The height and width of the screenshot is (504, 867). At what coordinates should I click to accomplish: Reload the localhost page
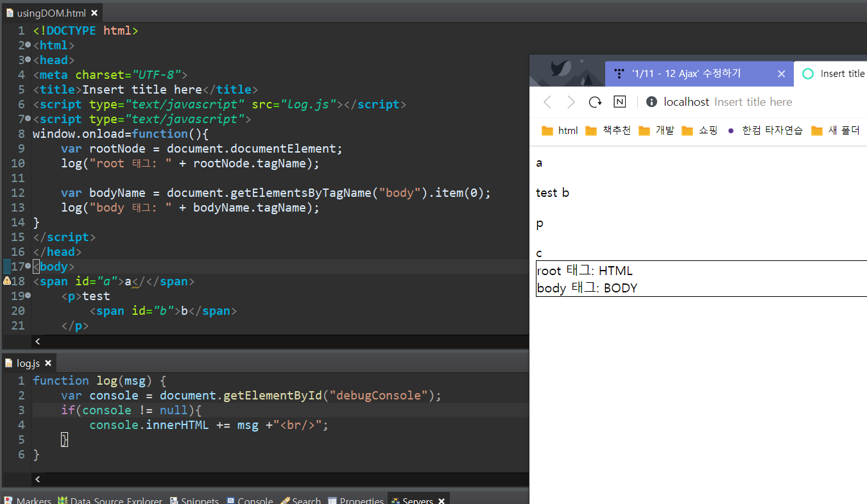(596, 102)
